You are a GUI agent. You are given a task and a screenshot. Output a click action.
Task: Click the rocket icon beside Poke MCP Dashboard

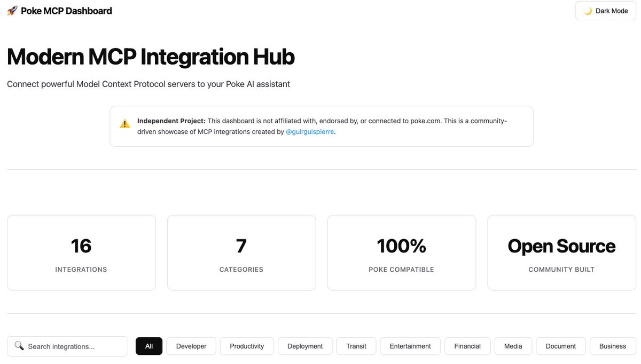click(x=12, y=11)
